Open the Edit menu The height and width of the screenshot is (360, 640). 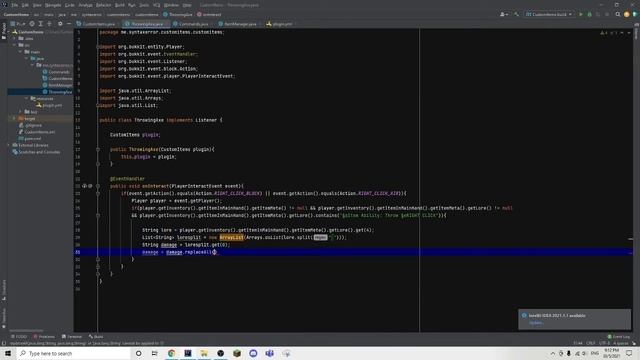click(25, 5)
